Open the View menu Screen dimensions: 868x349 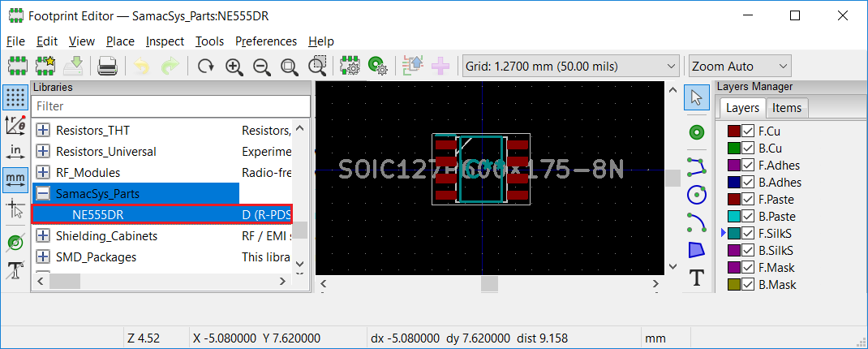(x=82, y=41)
